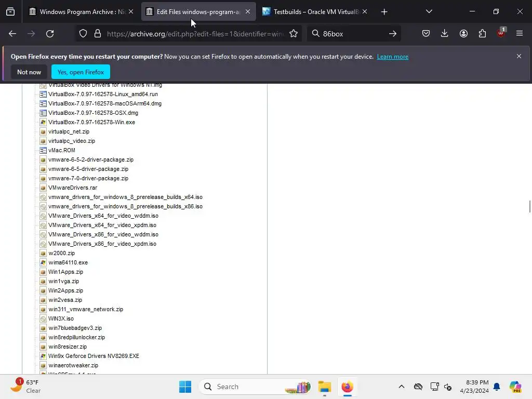Click the page vertical scrollbar thumb
This screenshot has height=399, width=532.
529,206
